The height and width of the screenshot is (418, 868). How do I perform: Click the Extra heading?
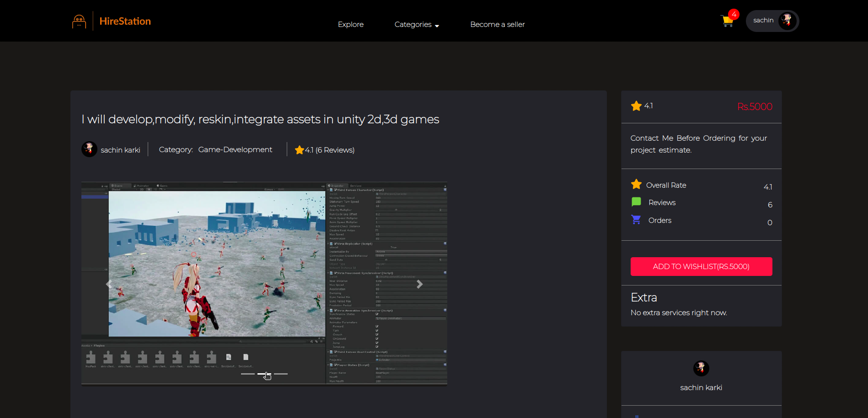click(x=643, y=297)
